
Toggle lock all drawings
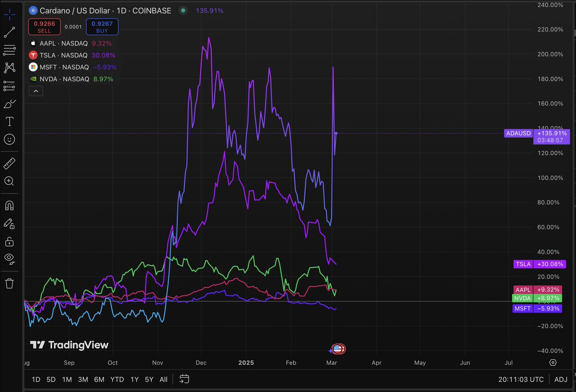point(9,241)
